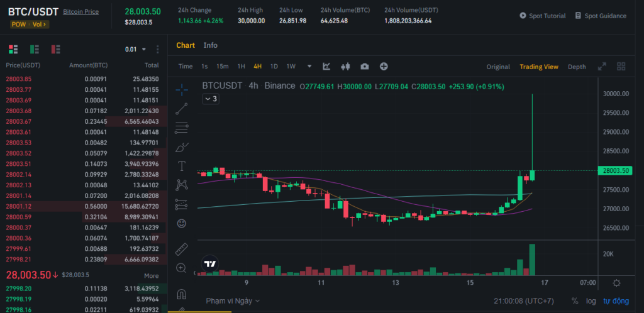Select the 1H time interval
The height and width of the screenshot is (313, 644).
[x=241, y=67]
